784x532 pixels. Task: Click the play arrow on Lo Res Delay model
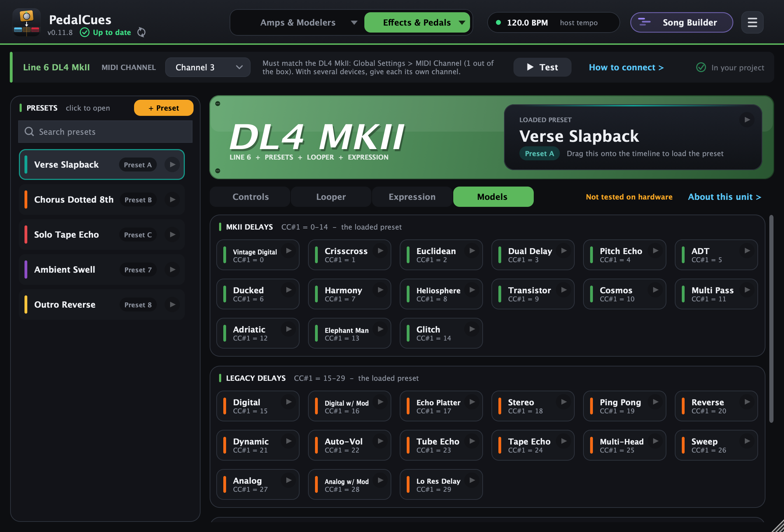472,480
